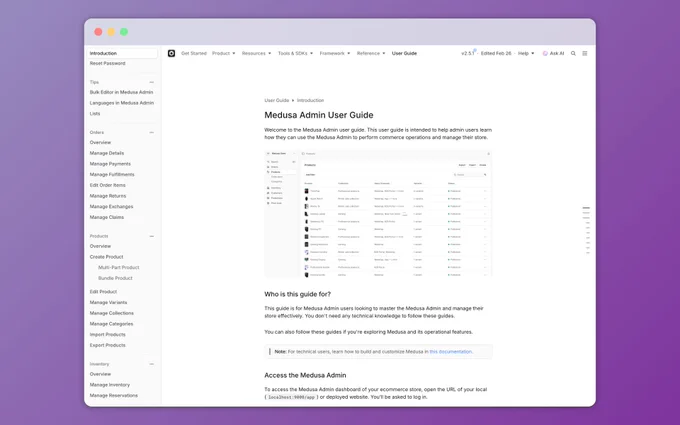
Task: Click the Medusa logo icon
Action: coord(171,53)
